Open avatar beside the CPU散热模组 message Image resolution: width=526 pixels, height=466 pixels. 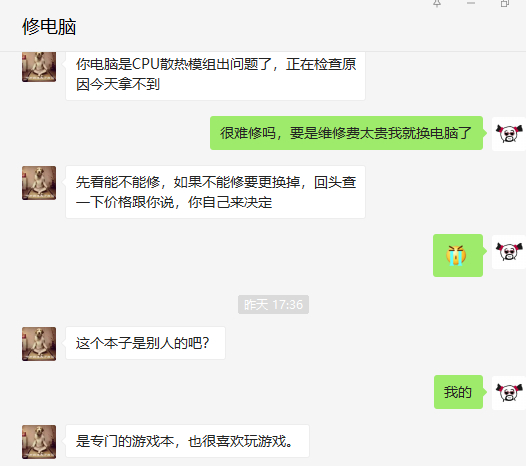[39, 67]
